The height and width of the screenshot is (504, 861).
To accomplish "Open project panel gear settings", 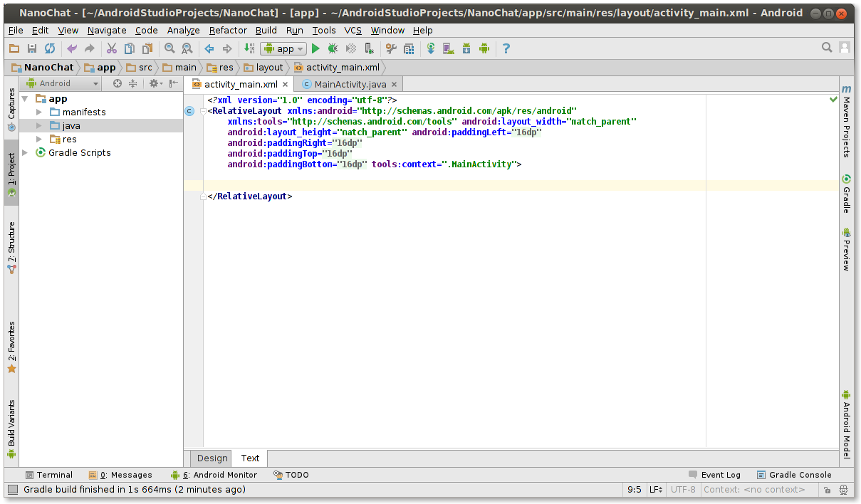I will click(155, 83).
